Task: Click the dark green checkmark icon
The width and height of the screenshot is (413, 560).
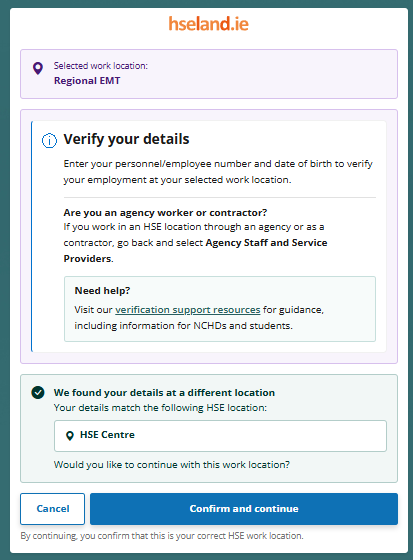Action: click(x=38, y=392)
